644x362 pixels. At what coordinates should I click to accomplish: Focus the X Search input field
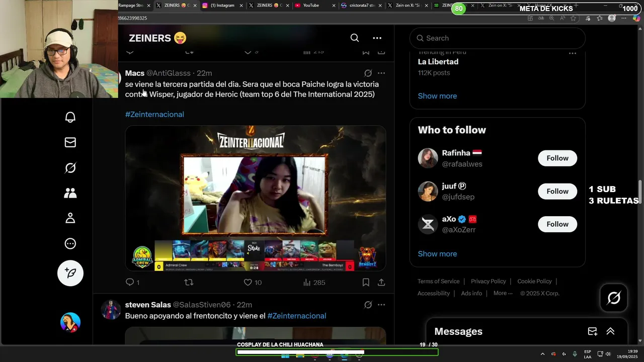click(498, 38)
